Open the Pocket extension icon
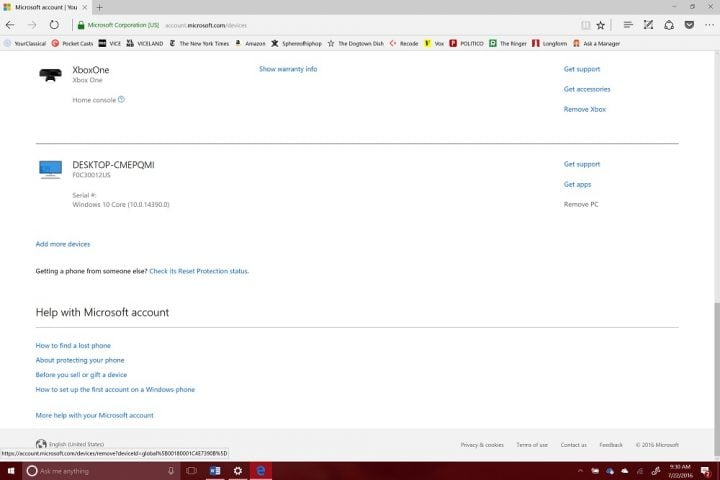This screenshot has height=480, width=720. [x=689, y=25]
